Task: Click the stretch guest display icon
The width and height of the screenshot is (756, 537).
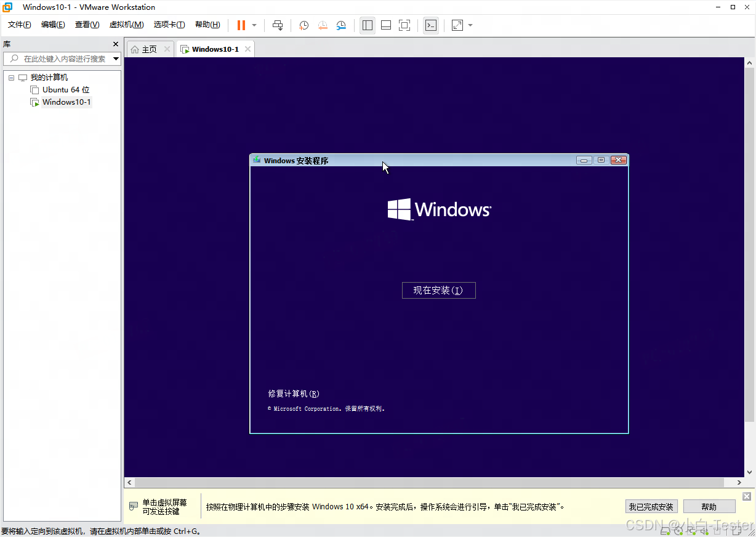Action: pyautogui.click(x=457, y=25)
